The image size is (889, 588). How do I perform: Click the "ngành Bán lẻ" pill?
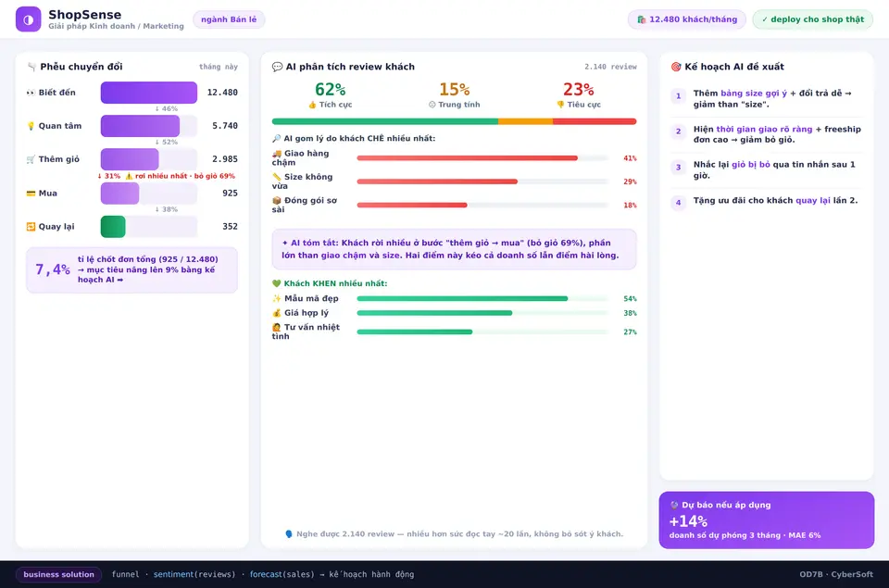[229, 19]
